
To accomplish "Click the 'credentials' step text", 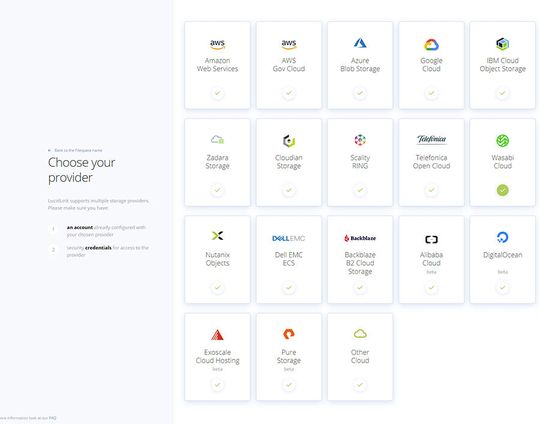I will (98, 248).
